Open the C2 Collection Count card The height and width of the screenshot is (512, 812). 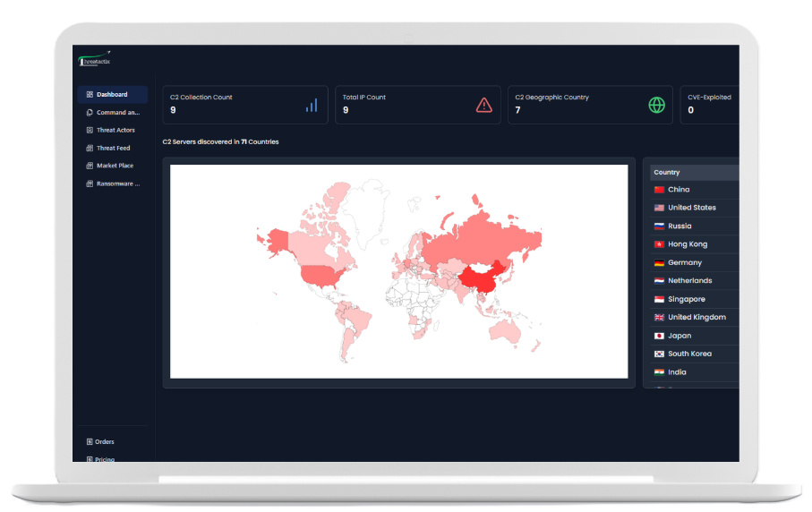[245, 105]
